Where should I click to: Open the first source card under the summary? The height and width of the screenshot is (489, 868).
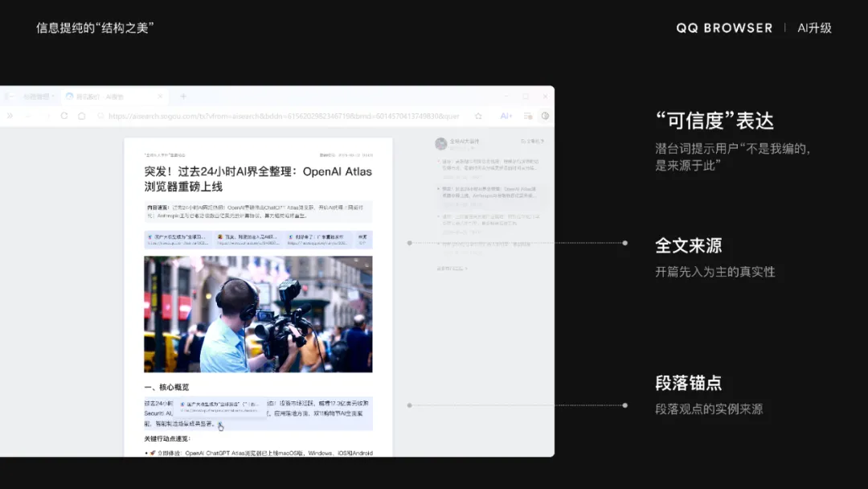click(178, 239)
